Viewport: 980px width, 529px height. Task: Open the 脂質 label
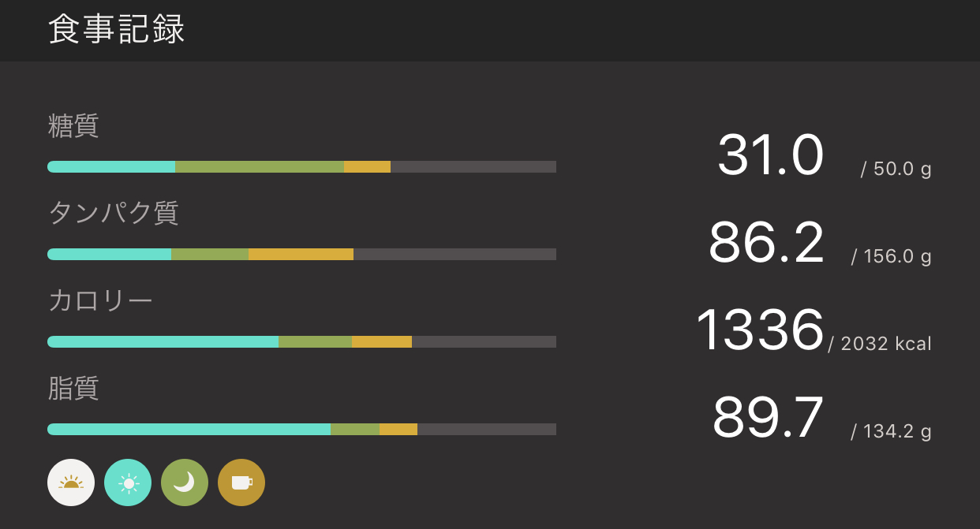(73, 389)
